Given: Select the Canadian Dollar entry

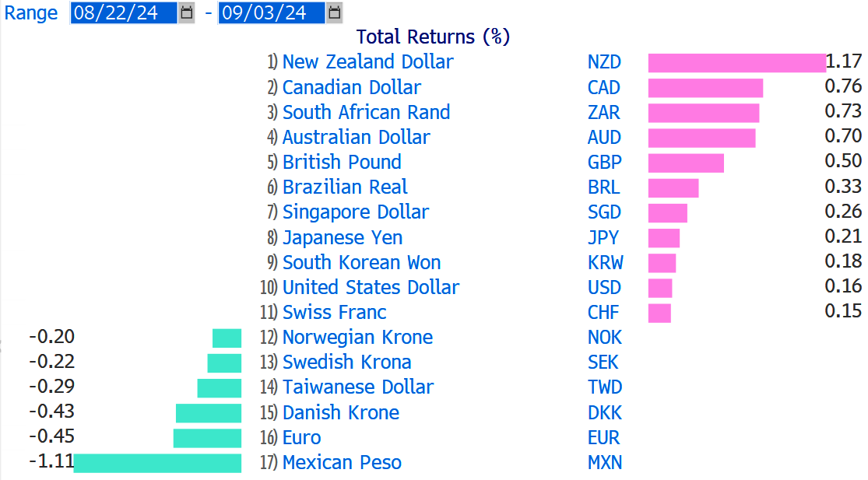Looking at the screenshot, I should [352, 87].
